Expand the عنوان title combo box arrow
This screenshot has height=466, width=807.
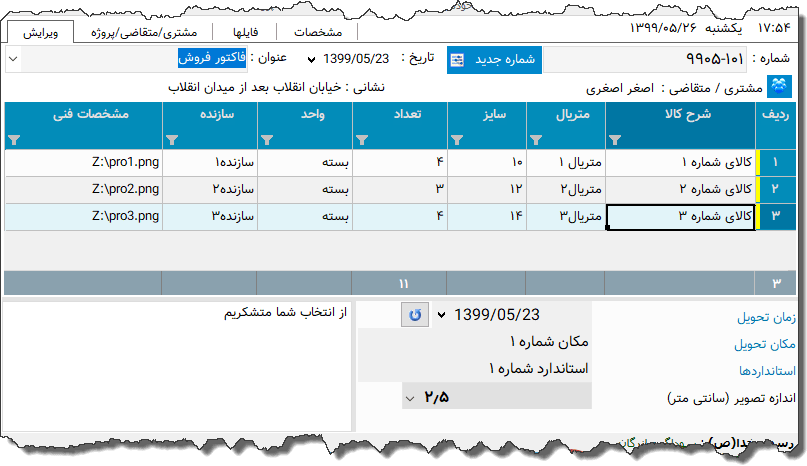pos(13,59)
